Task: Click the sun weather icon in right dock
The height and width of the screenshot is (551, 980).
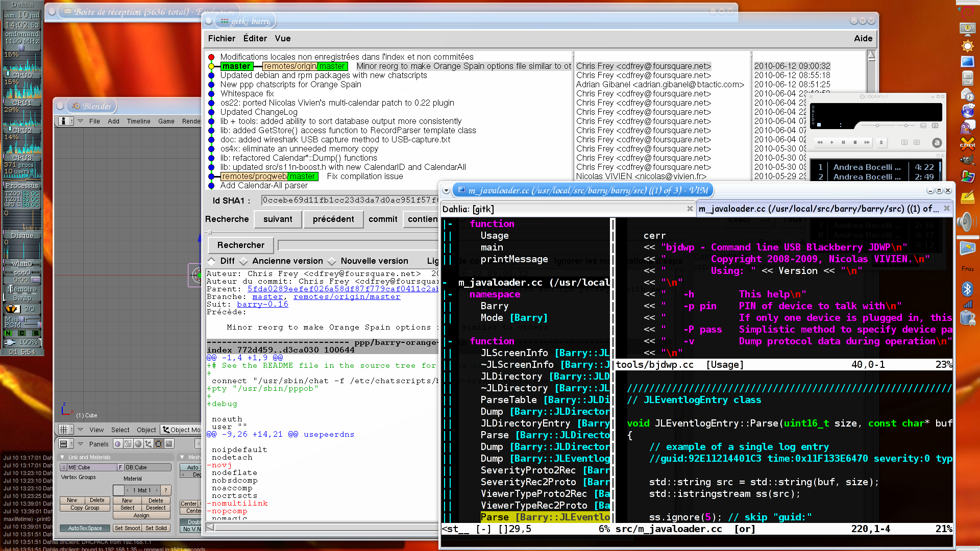Action: click(x=967, y=46)
